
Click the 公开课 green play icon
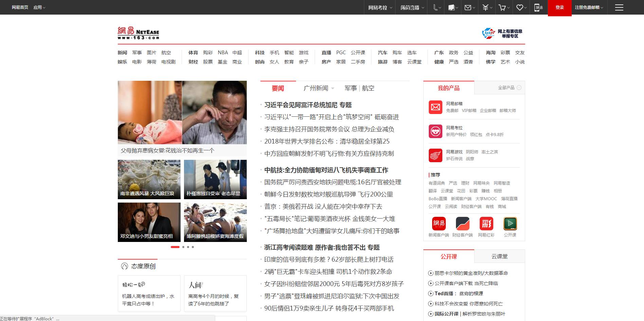click(x=510, y=224)
